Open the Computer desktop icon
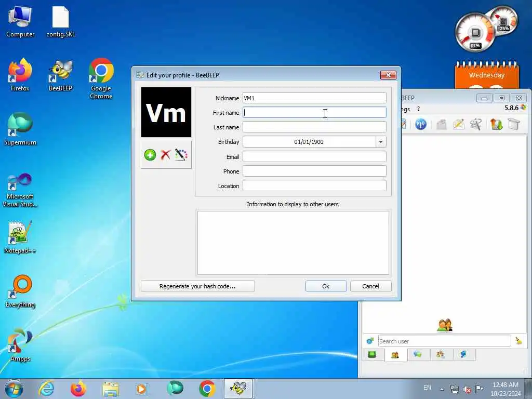 coord(20,22)
